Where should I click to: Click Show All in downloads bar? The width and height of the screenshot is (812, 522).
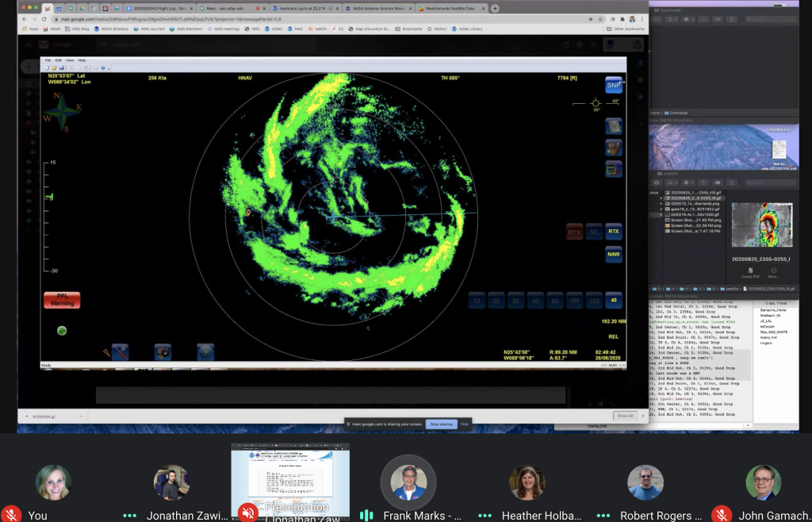(x=625, y=416)
